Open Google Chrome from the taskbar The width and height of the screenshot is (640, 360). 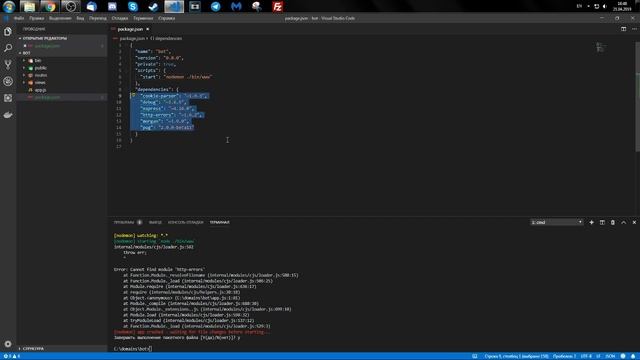[50, 7]
